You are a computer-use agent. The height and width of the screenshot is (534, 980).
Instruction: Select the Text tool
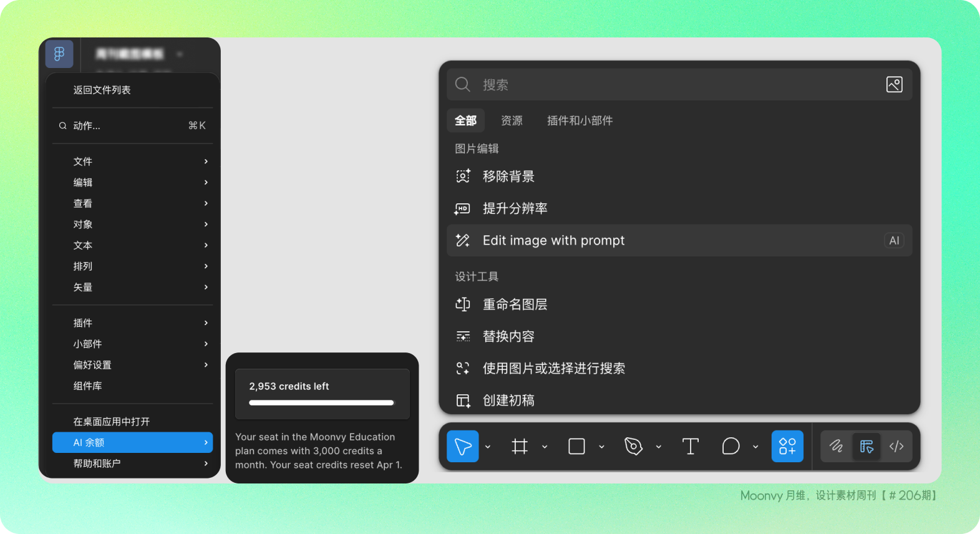point(690,447)
